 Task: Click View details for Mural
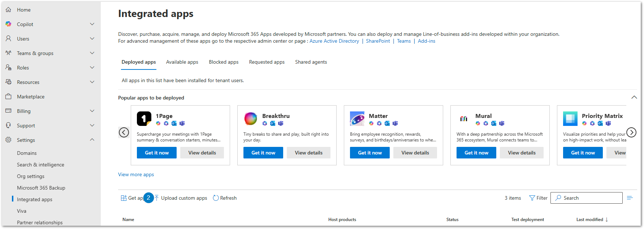tap(522, 153)
